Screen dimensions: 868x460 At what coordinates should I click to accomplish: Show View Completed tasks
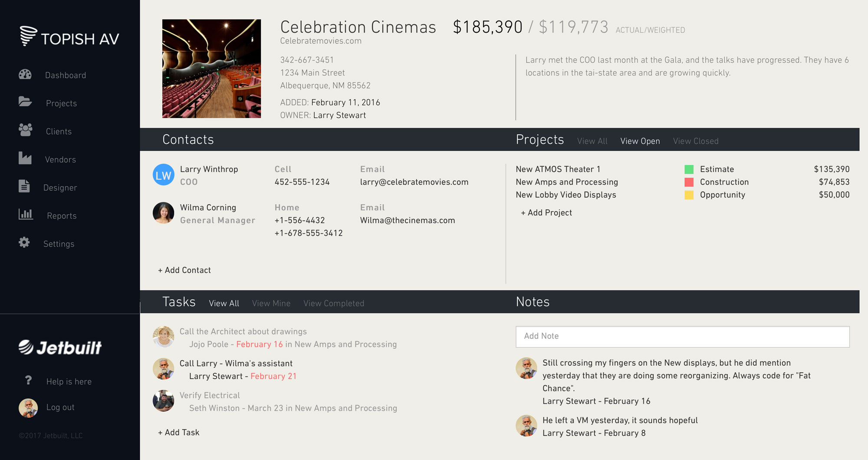334,303
